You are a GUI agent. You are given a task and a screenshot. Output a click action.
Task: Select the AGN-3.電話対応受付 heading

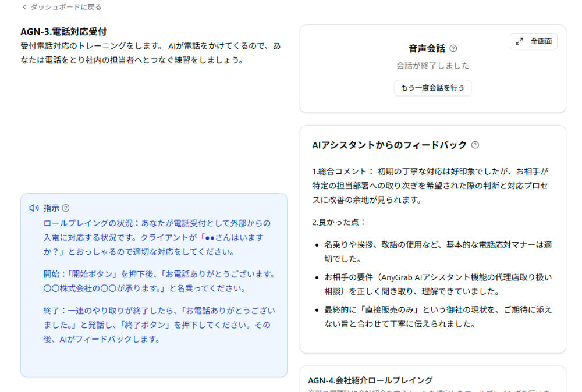tap(63, 32)
